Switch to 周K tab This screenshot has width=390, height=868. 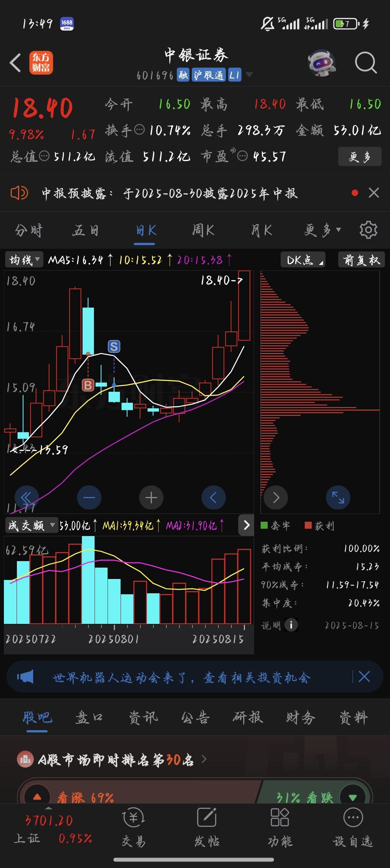pos(203,230)
